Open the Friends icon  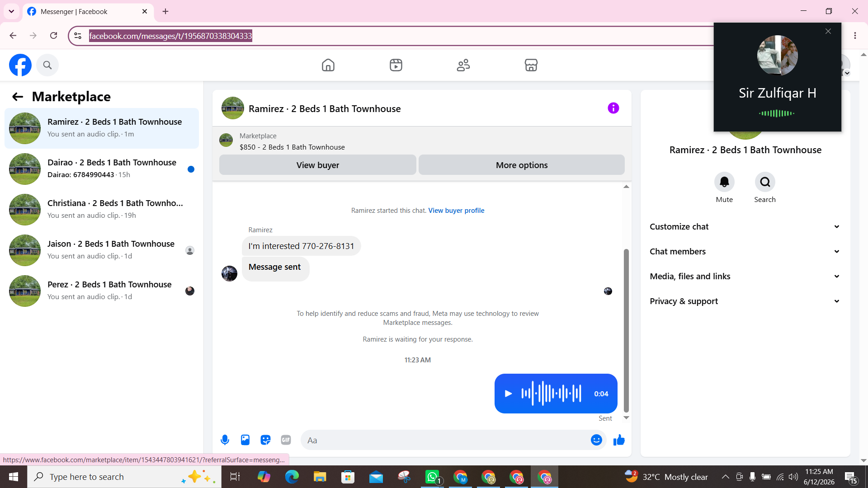tap(463, 65)
